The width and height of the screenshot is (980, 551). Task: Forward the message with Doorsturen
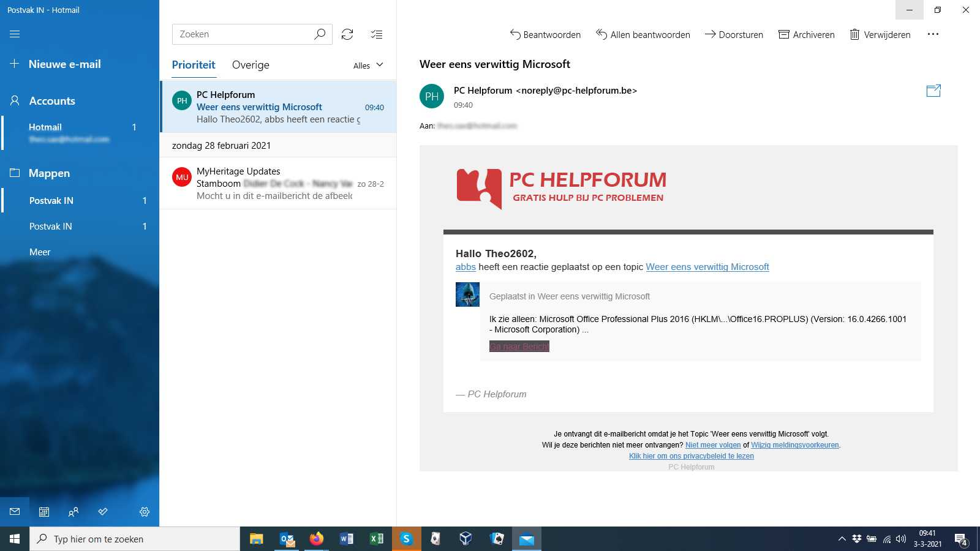coord(734,34)
